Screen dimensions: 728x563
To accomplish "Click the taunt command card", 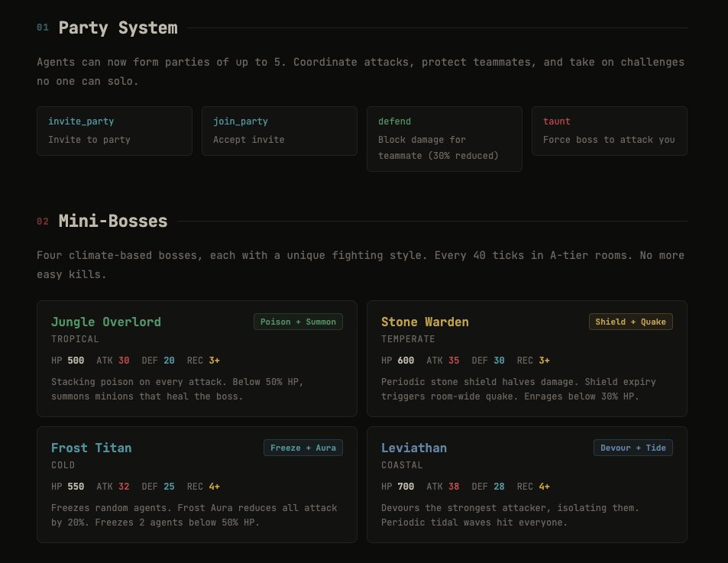I will [609, 131].
